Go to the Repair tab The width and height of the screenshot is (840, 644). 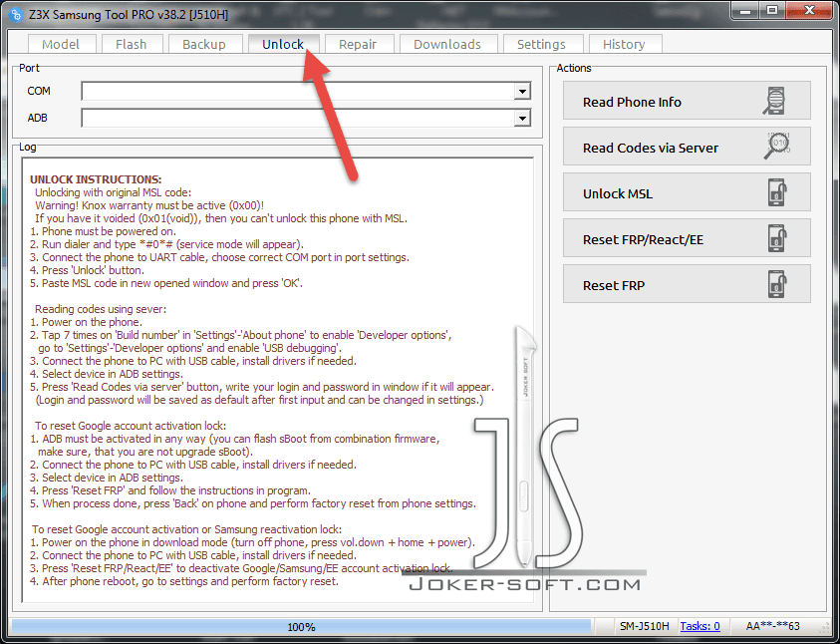click(x=358, y=44)
